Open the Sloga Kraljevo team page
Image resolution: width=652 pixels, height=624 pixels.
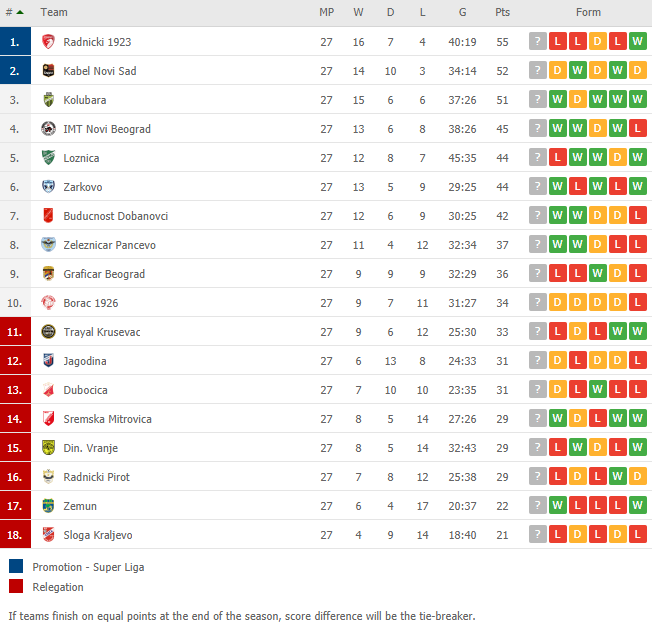[x=98, y=535]
